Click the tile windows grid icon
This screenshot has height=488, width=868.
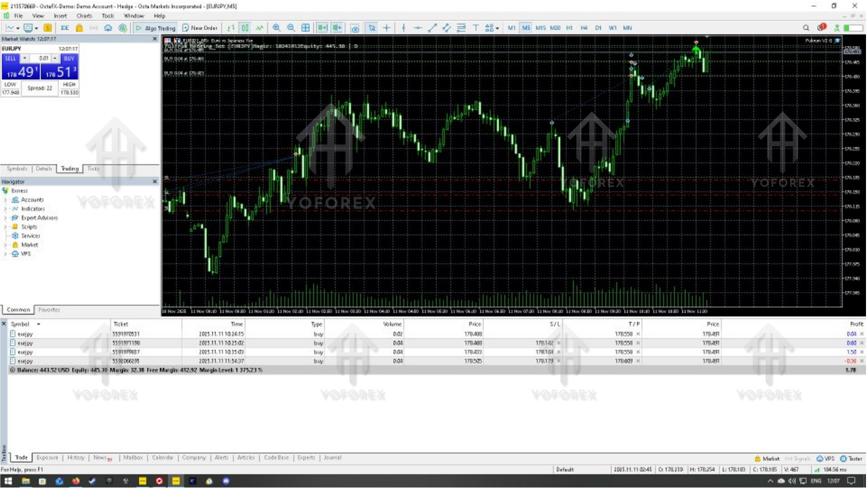(306, 28)
